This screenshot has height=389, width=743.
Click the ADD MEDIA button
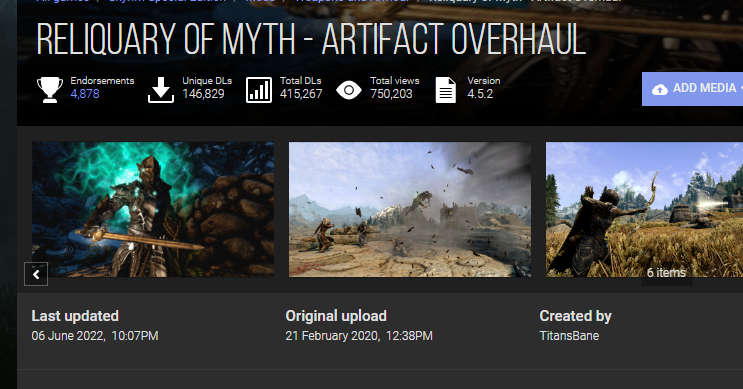click(x=692, y=89)
